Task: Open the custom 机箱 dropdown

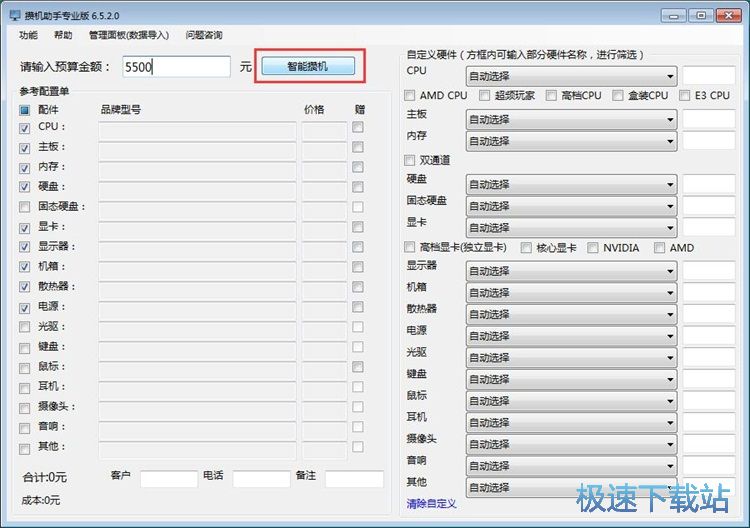Action: 572,293
